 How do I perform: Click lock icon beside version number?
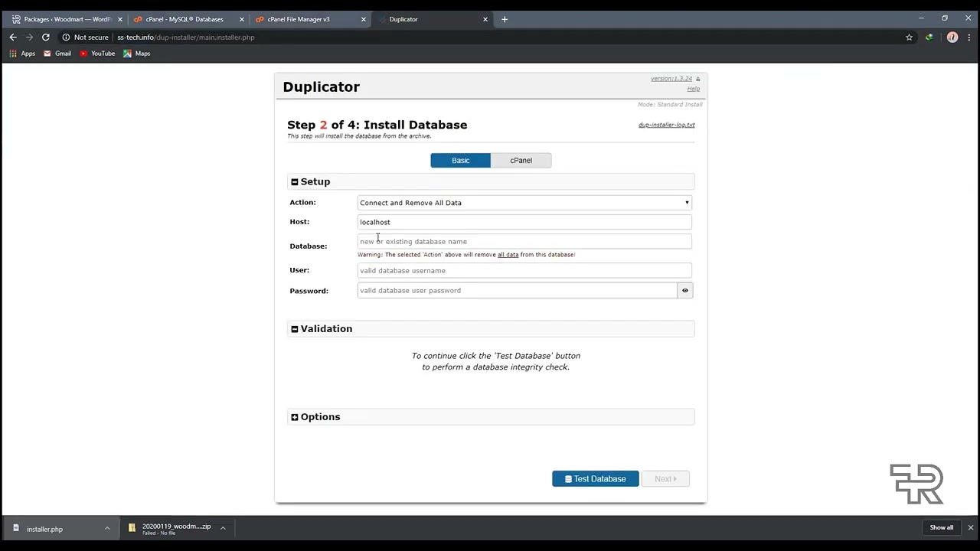(697, 79)
